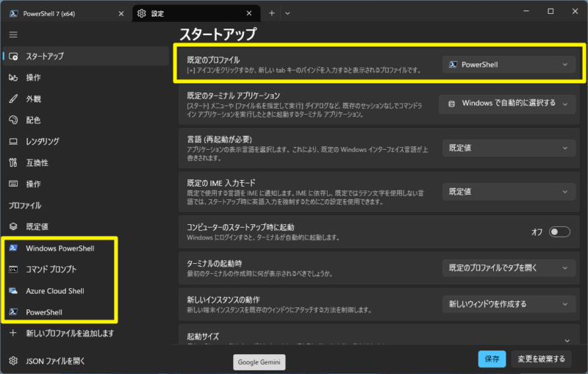Click the Azure Cloud Shell profile icon

[13, 291]
